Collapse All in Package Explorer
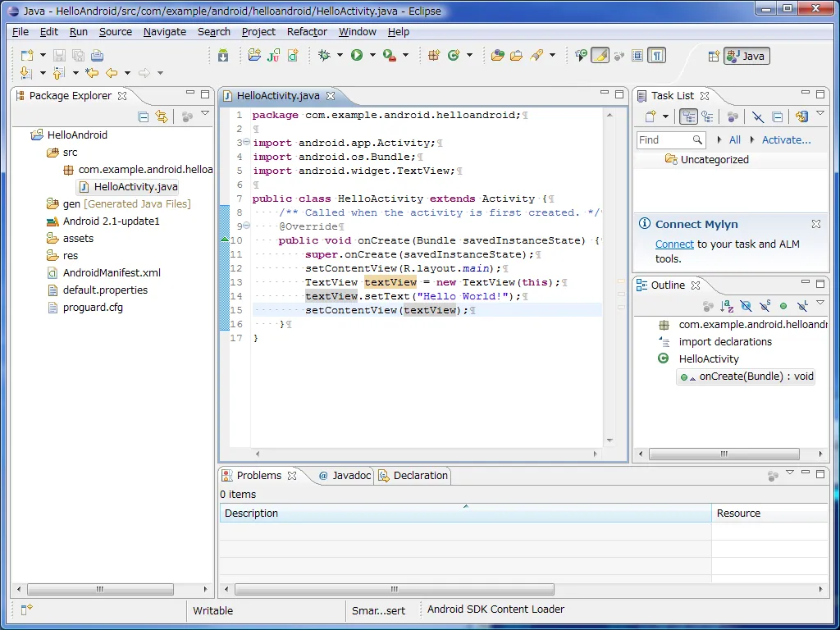 143,116
